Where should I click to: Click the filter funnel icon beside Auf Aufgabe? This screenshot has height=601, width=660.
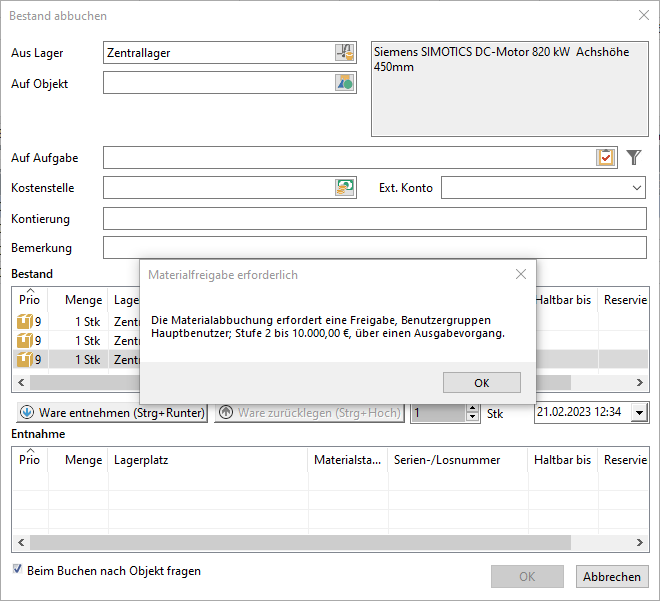[633, 157]
